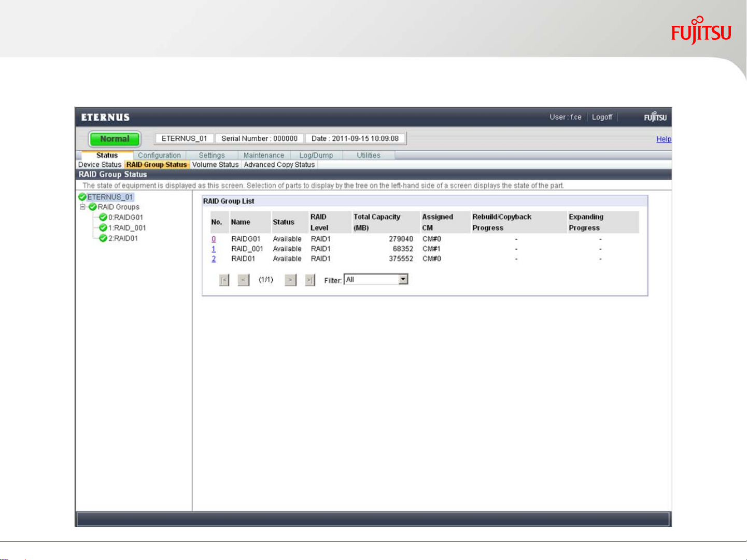This screenshot has height=560, width=747.
Task: Click the Help link
Action: tap(664, 139)
